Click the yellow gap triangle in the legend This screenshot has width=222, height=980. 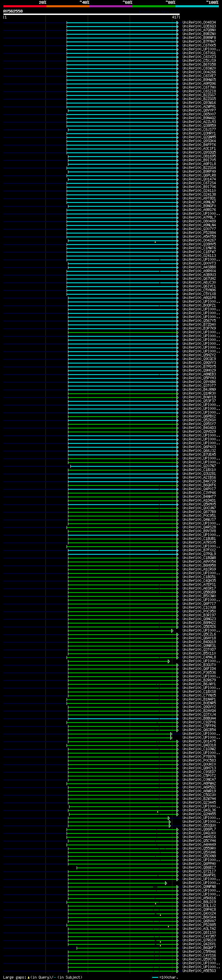(28, 977)
